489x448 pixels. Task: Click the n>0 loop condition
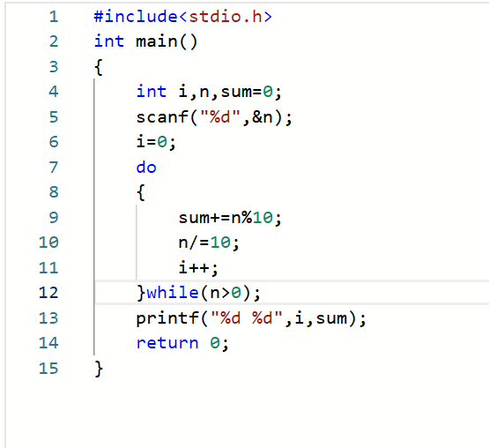(x=226, y=293)
